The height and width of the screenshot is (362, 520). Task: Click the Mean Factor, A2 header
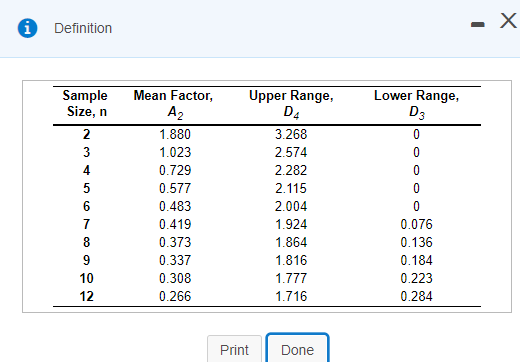(x=173, y=104)
